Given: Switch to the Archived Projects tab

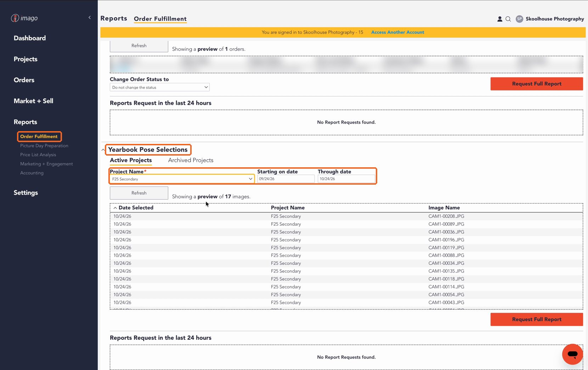Looking at the screenshot, I should 191,160.
